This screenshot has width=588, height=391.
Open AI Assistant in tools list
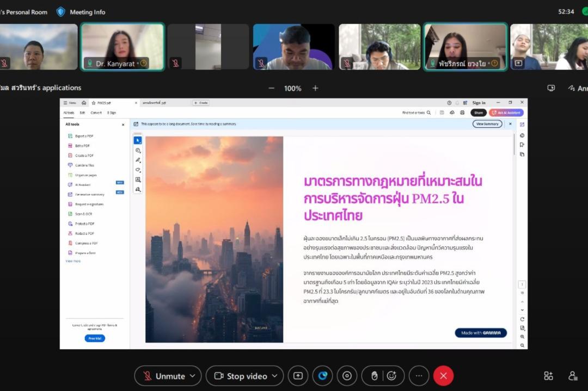(x=79, y=185)
